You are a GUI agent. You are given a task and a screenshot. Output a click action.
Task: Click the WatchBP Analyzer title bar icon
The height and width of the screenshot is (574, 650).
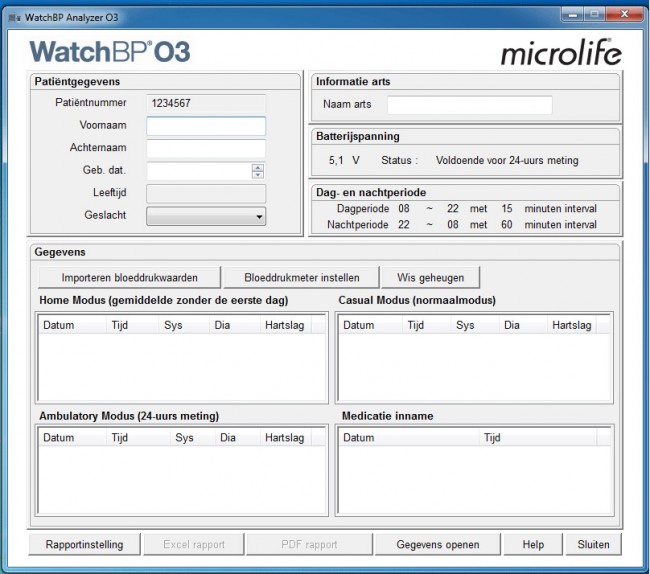(14, 16)
